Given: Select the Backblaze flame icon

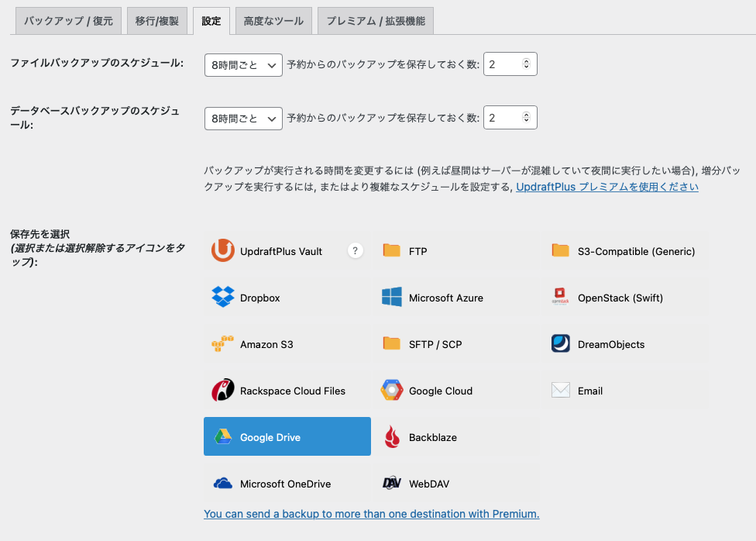Looking at the screenshot, I should click(392, 437).
